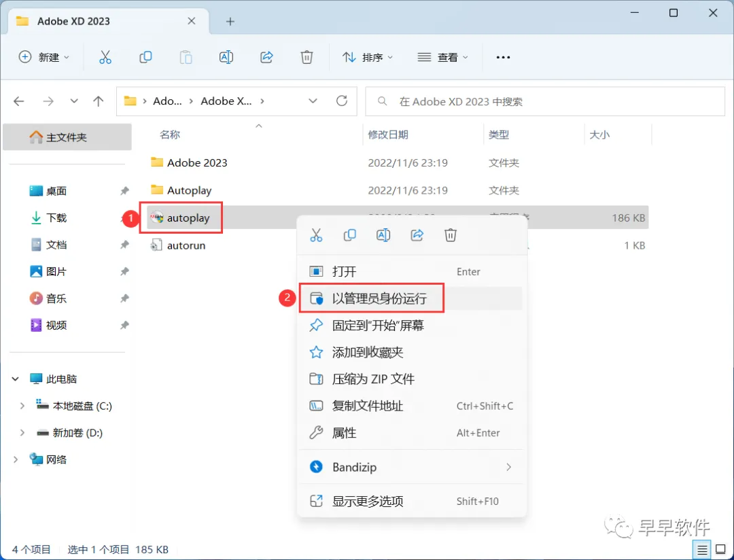The height and width of the screenshot is (560, 734).
Task: Refresh the current folder view
Action: (x=342, y=101)
